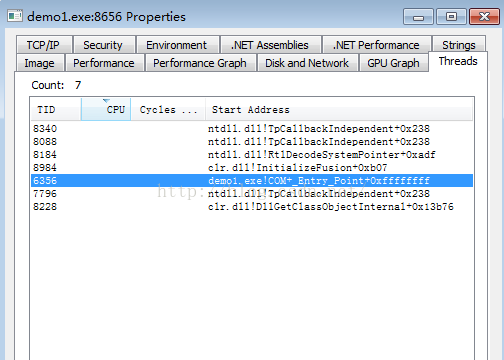Maximize the Properties window

tap(451, 17)
